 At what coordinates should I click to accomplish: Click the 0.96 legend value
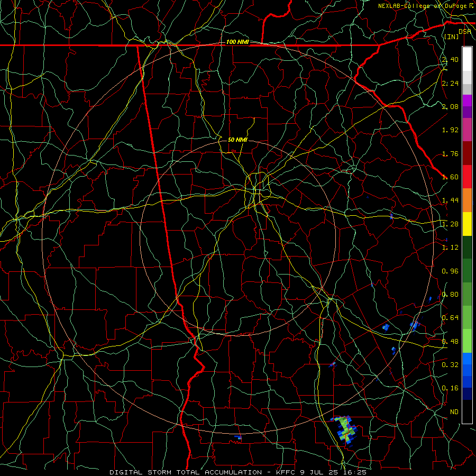[450, 271]
